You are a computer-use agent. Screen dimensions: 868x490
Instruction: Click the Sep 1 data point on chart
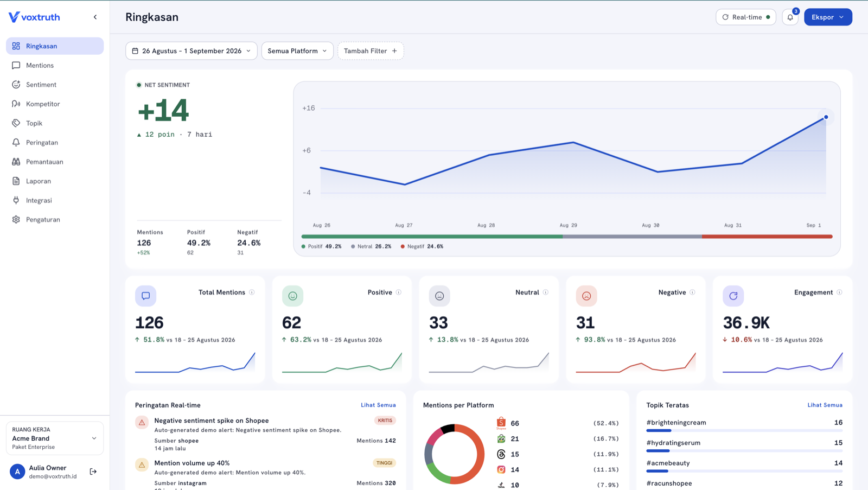tap(826, 117)
